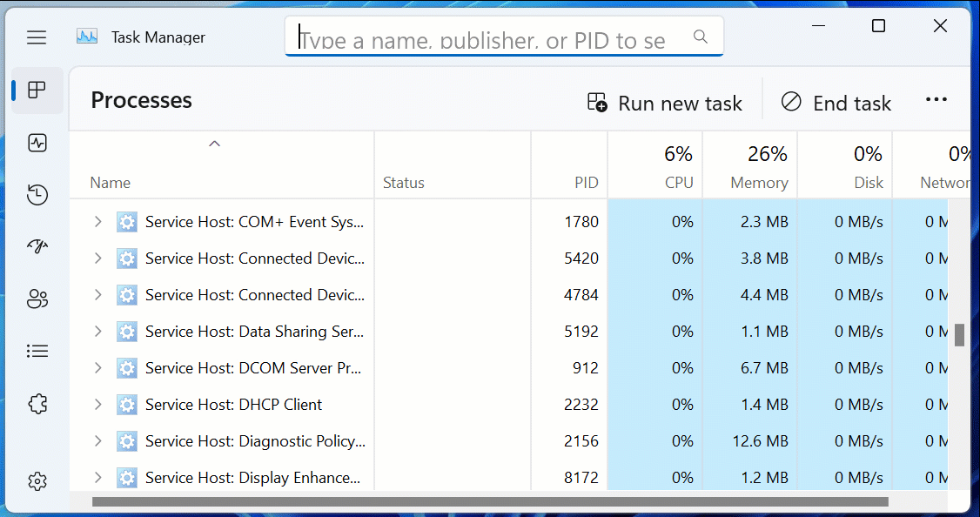Click the End task button

click(836, 104)
